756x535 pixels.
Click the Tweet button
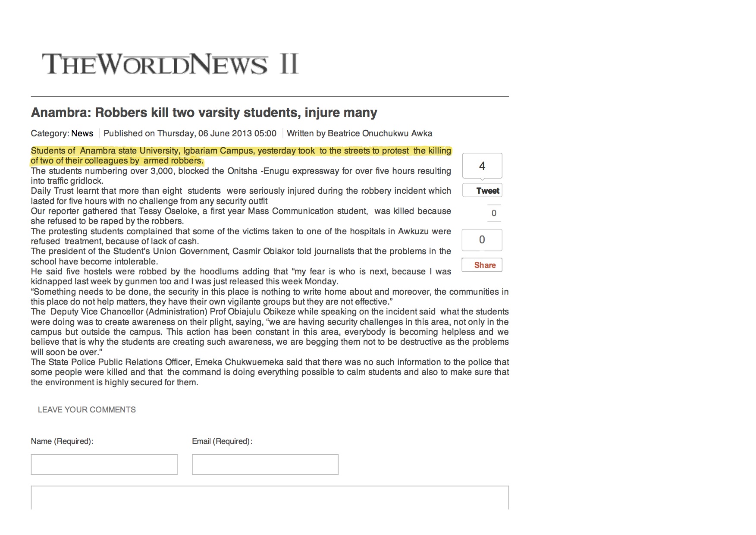tap(482, 191)
